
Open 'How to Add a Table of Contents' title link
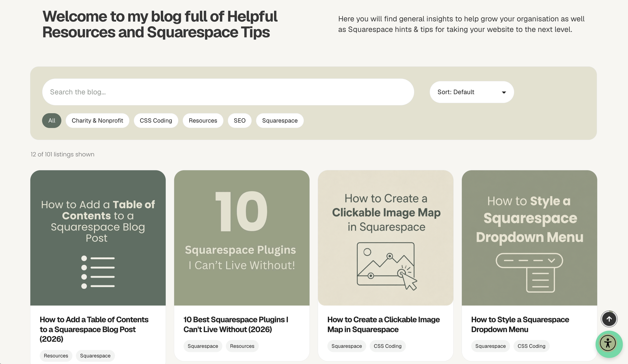(94, 329)
